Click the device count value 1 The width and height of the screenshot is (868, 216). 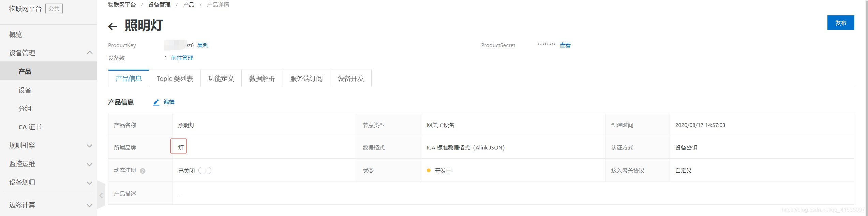pyautogui.click(x=166, y=58)
